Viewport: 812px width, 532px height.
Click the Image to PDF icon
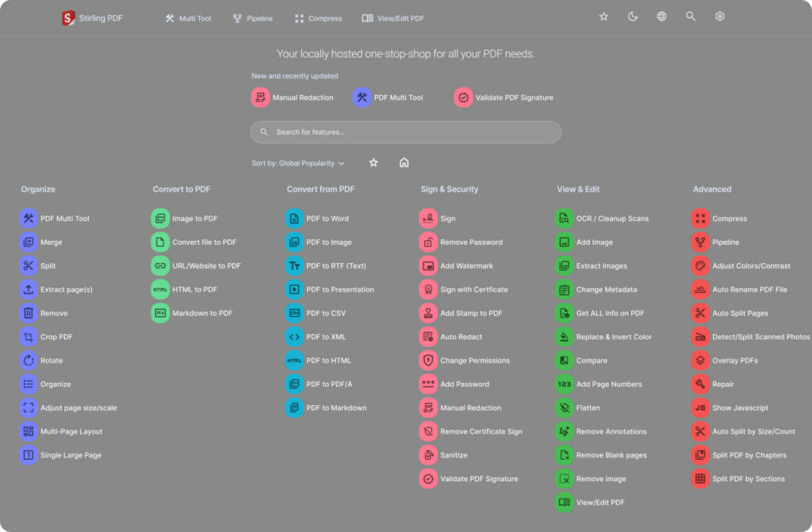coord(160,219)
